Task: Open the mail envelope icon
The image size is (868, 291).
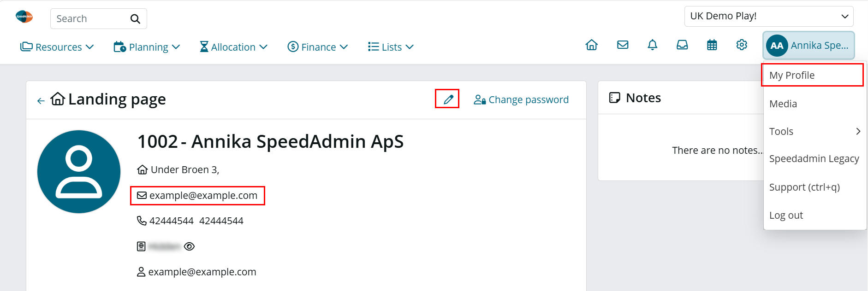Action: coord(623,45)
